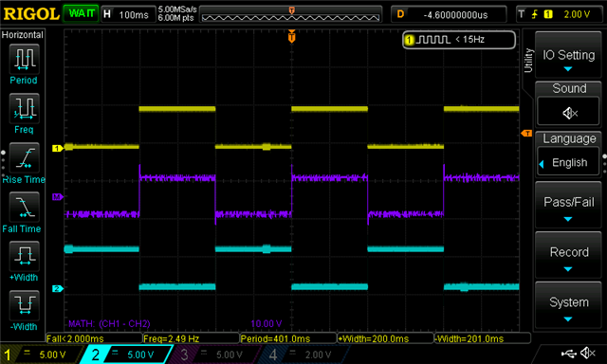The image size is (607, 364).
Task: Click the muted speaker icon in status bar
Action: point(588,353)
